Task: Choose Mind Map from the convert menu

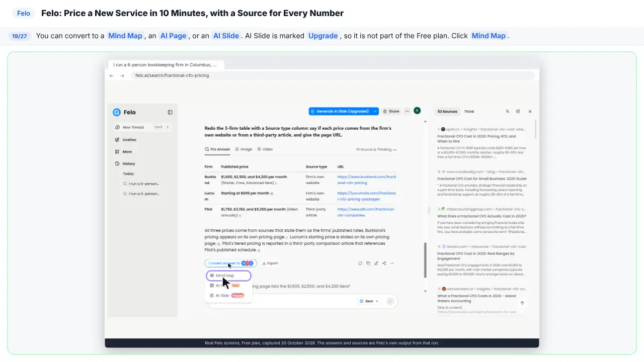Action: click(x=228, y=276)
